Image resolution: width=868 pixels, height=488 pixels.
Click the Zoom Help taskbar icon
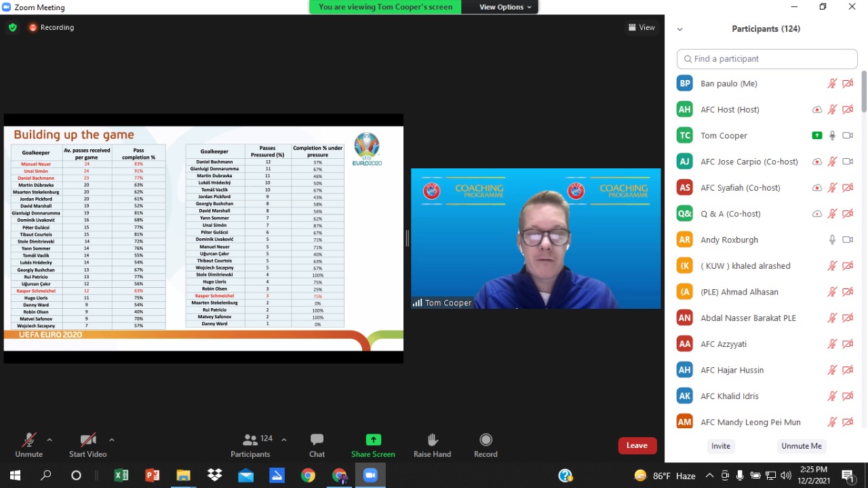click(x=566, y=476)
